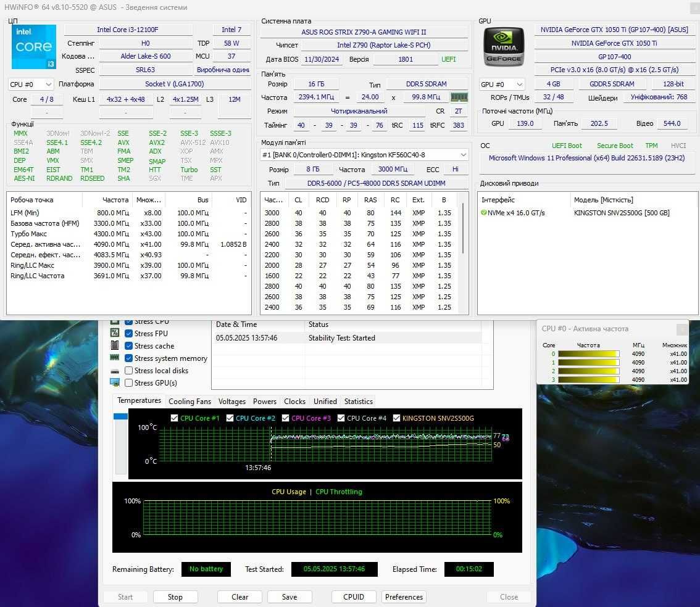Click the RAM icon beside Stress system memory
This screenshot has width=700, height=607.
click(115, 357)
